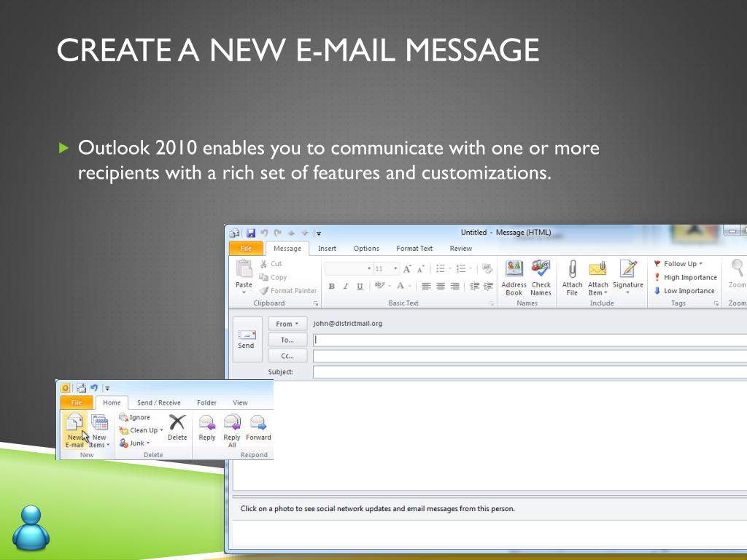Toggle the High Importance tag
Viewport: 747px width, 560px height.
click(x=685, y=277)
